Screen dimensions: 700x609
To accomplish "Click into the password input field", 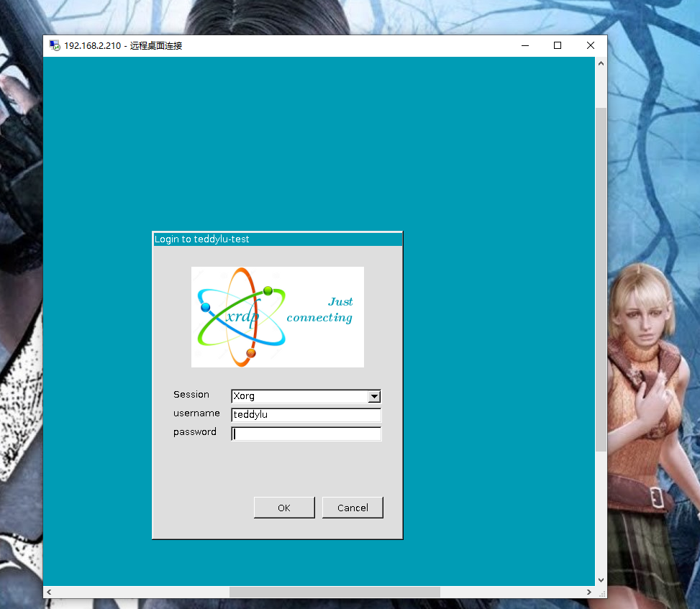I will [306, 434].
